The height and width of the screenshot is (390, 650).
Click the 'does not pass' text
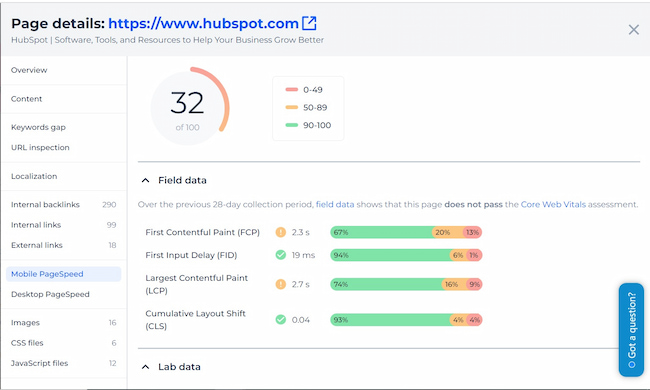(473, 204)
